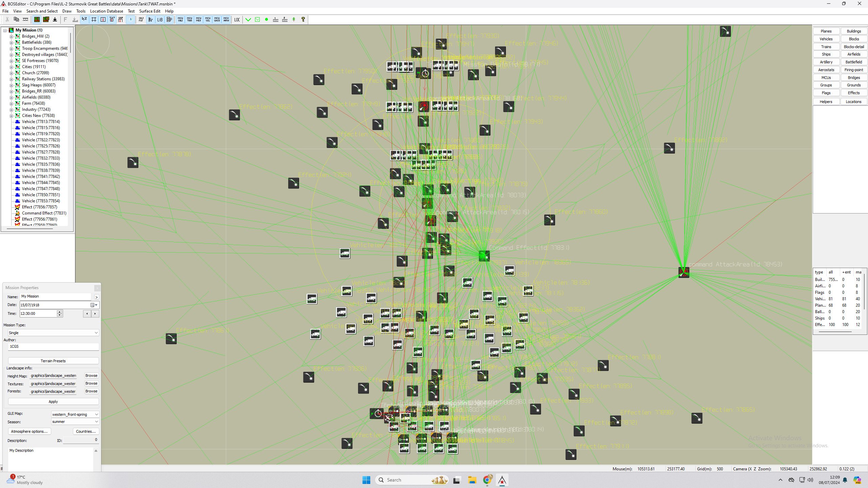Image resolution: width=868 pixels, height=488 pixels.
Task: Click the Terrain Presets button
Action: [53, 361]
